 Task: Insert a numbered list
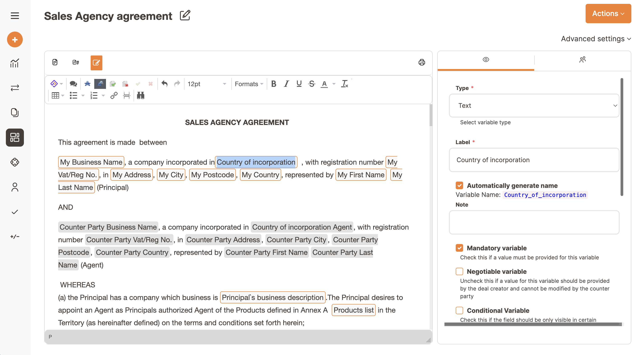tap(94, 95)
